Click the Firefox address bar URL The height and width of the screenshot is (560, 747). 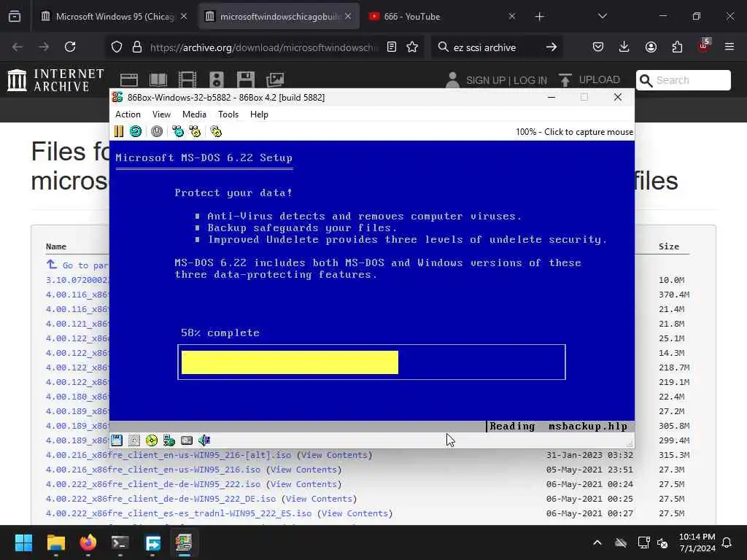[264, 47]
